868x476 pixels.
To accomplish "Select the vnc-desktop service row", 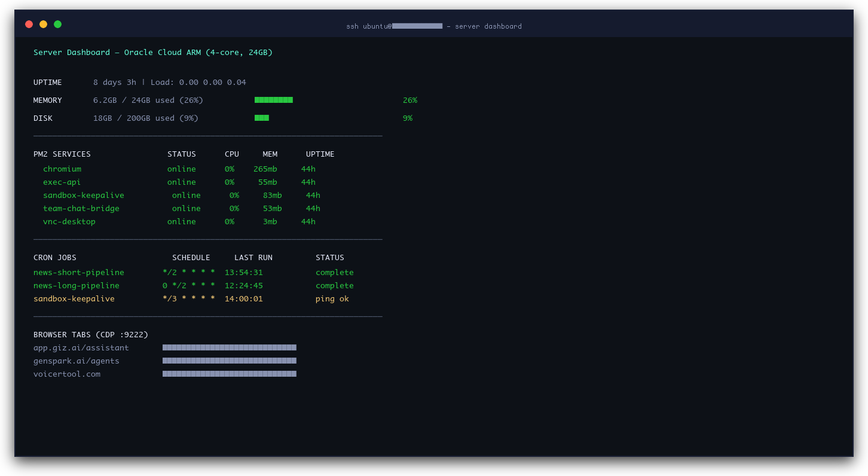I will (69, 221).
